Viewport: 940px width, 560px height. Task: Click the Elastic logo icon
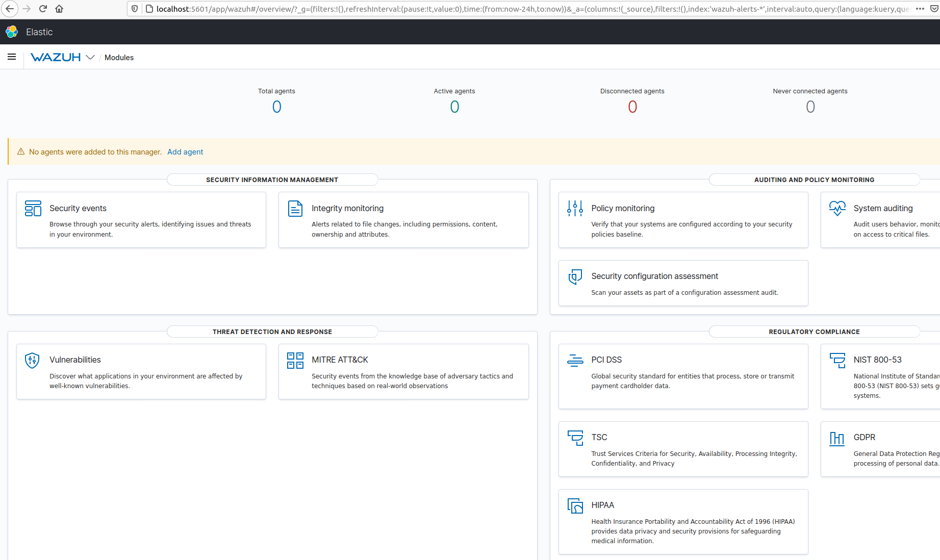[12, 32]
